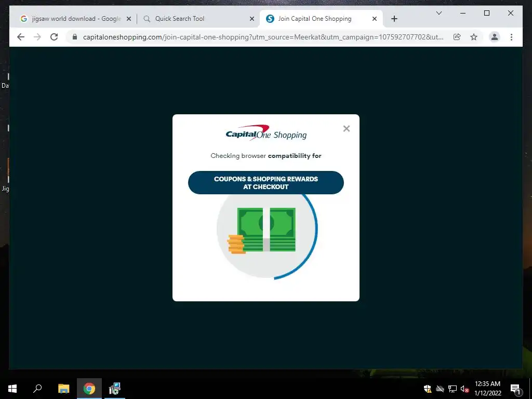The height and width of the screenshot is (399, 532).
Task: Open Windows taskbar search
Action: pyautogui.click(x=37, y=389)
